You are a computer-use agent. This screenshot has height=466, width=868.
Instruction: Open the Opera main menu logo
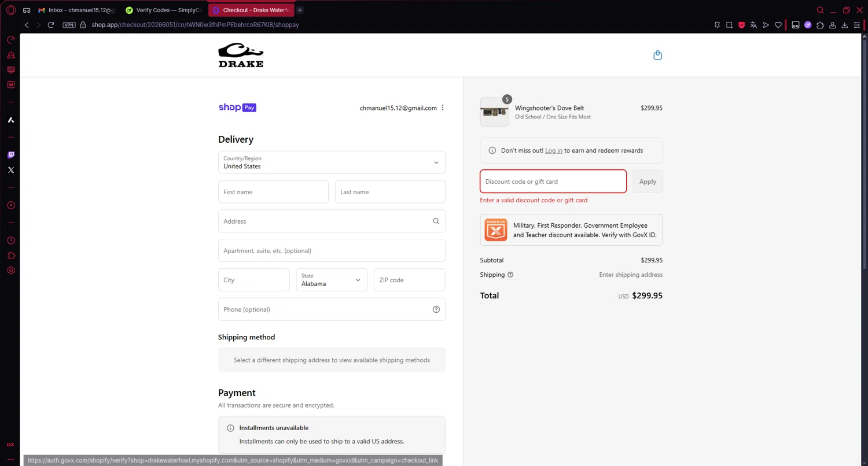[11, 10]
